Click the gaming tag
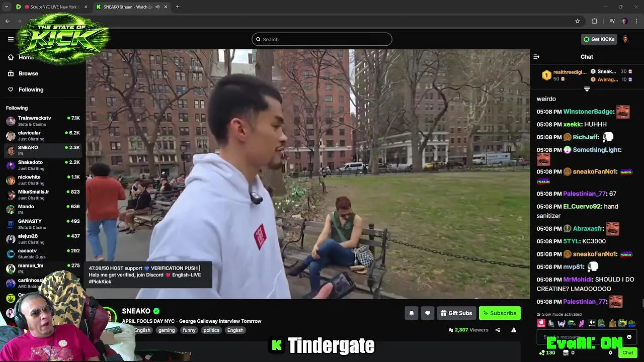 167,330
